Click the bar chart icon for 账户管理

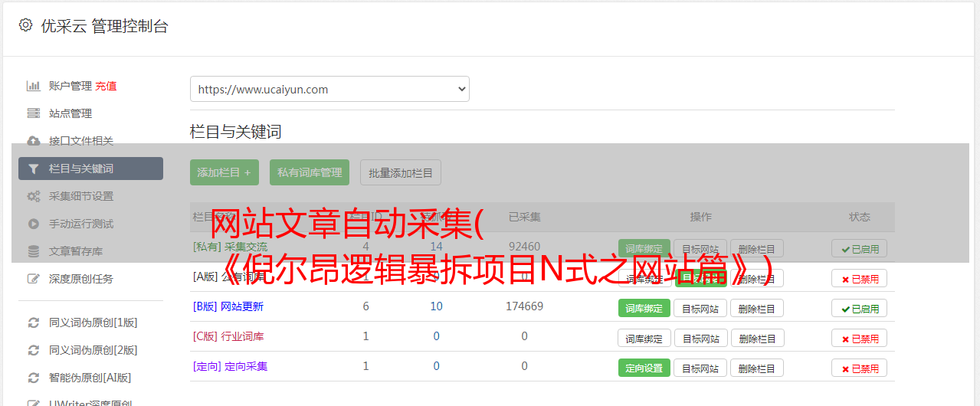click(33, 86)
